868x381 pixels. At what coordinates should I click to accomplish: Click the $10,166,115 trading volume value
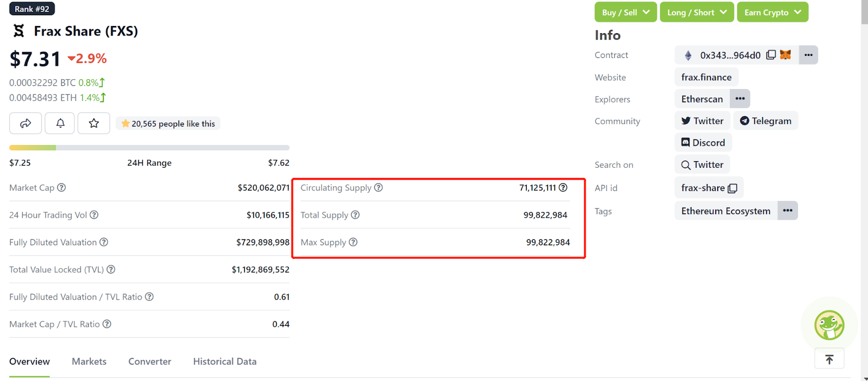(268, 215)
